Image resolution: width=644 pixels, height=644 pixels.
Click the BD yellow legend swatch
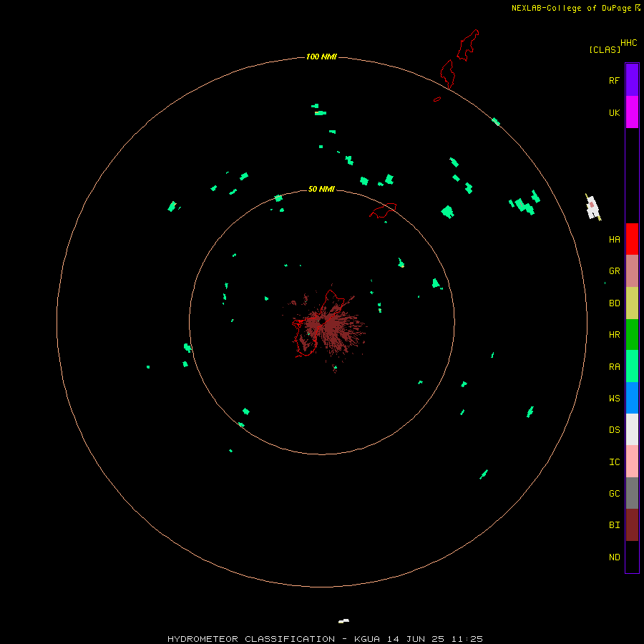tap(632, 303)
